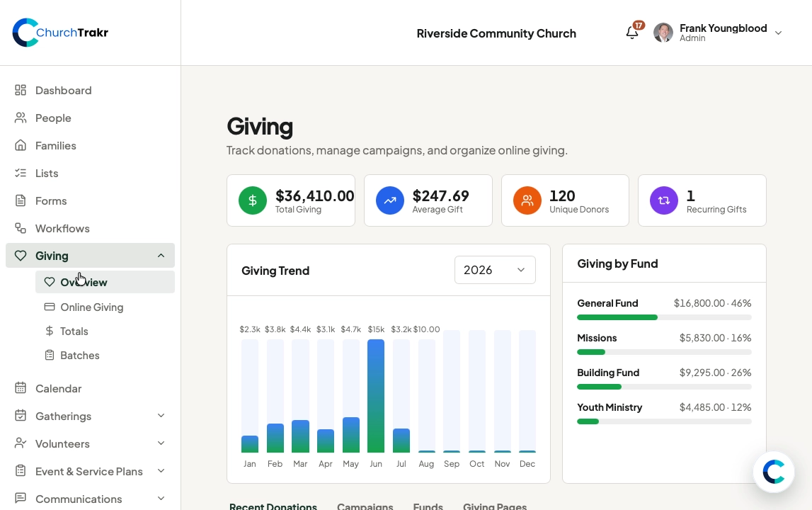Click the Workflows icon
Viewport: 812px width, 510px height.
(21, 228)
